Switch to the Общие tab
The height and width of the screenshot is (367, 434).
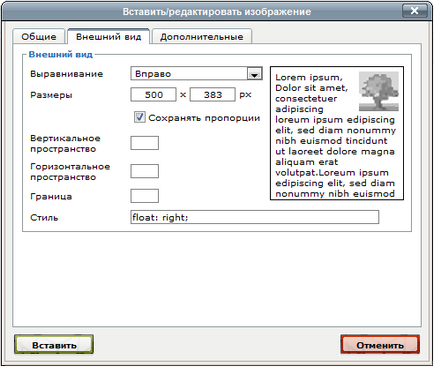point(39,37)
